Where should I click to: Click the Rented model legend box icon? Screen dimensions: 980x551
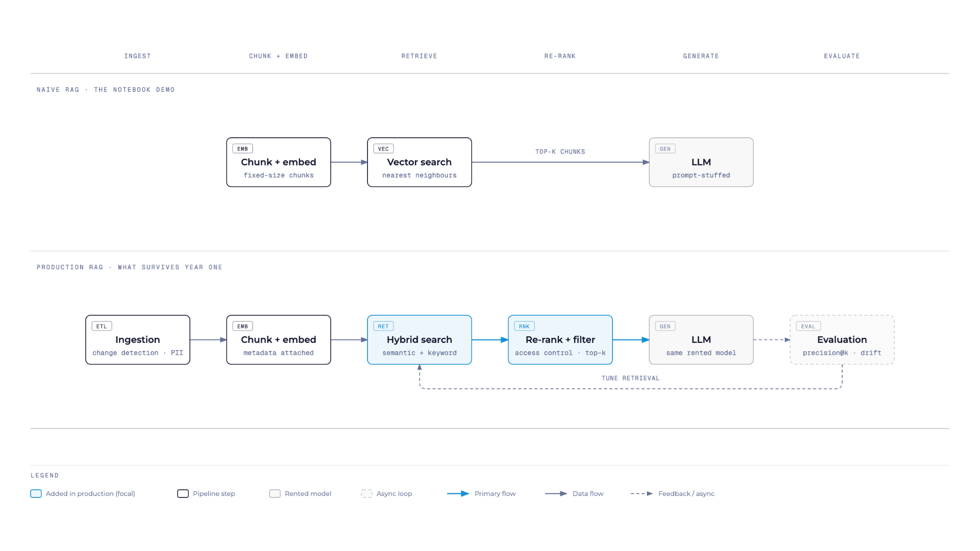[275, 494]
